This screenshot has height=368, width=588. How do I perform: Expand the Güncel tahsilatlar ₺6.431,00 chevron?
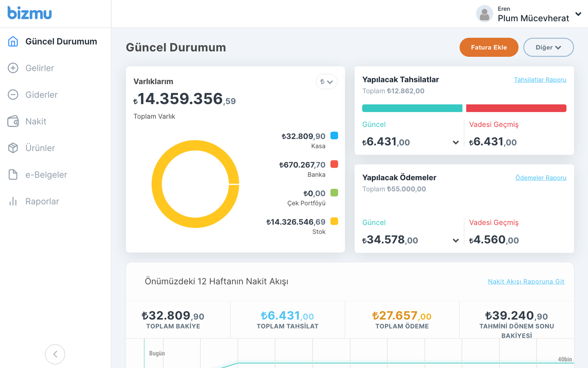[456, 143]
